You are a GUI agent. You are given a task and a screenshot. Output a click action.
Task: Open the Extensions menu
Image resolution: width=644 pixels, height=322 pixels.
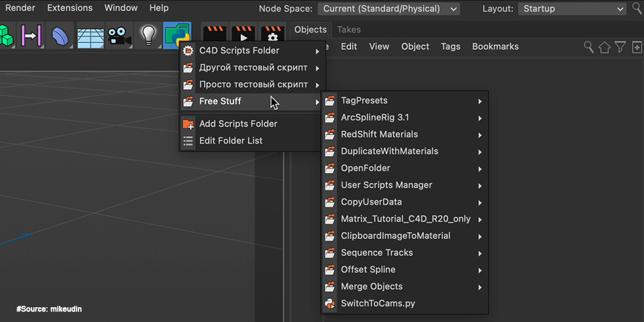pos(70,8)
